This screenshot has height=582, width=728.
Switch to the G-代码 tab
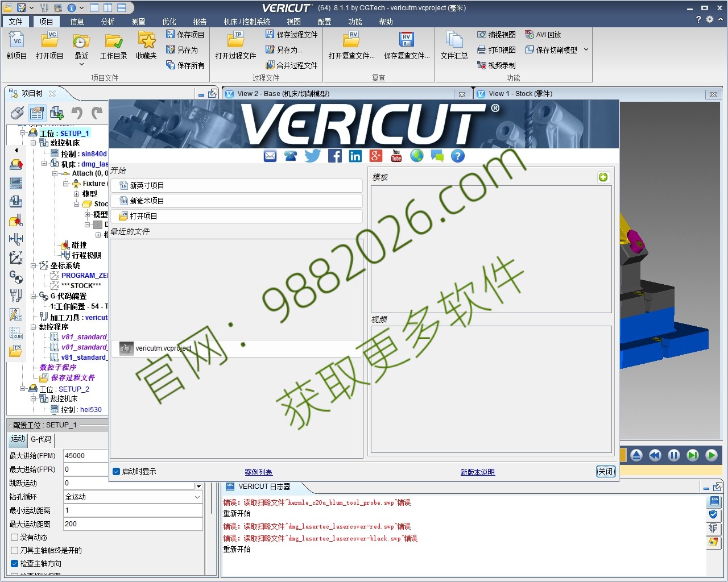click(x=41, y=439)
